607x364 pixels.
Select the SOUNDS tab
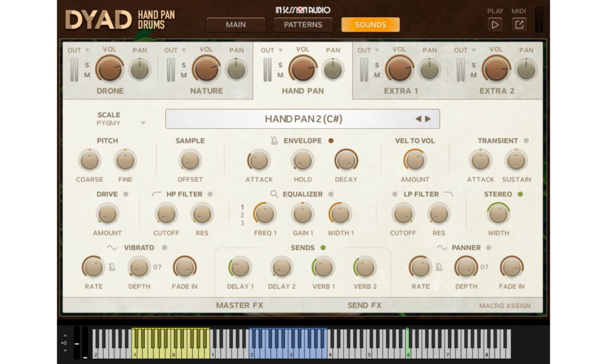pyautogui.click(x=370, y=25)
